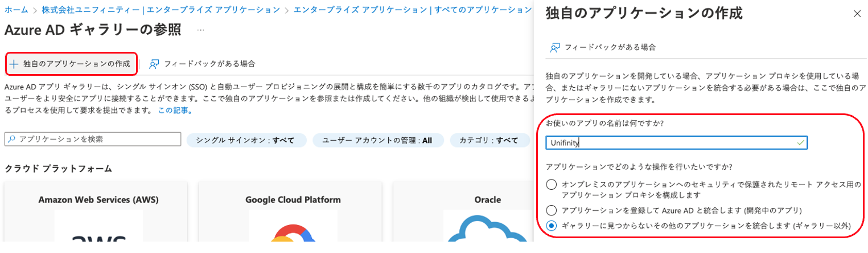Viewport: 868px width, 253px height.
Task: Click plus icon for 独自のアプリケーションの作成
Action: pos(14,64)
